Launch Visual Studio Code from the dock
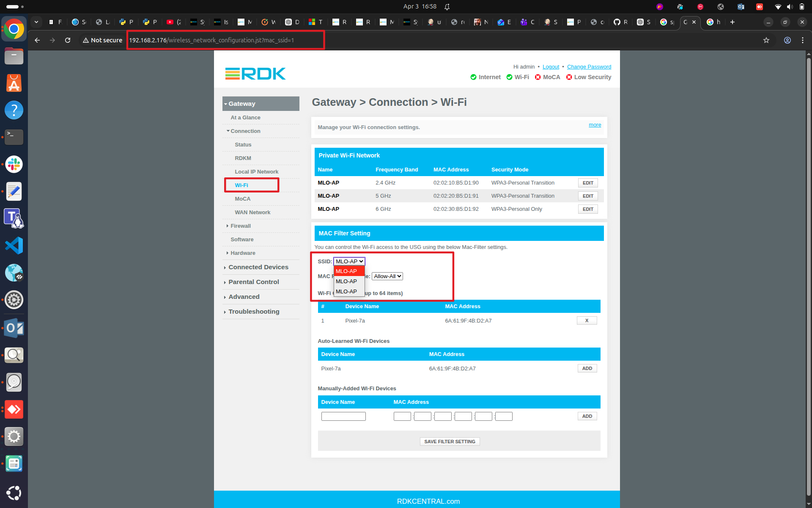 pyautogui.click(x=14, y=246)
